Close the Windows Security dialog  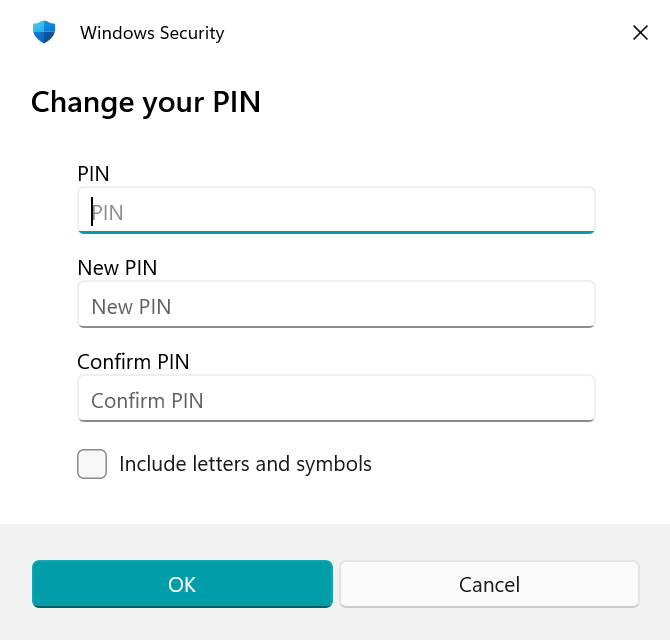pos(641,33)
